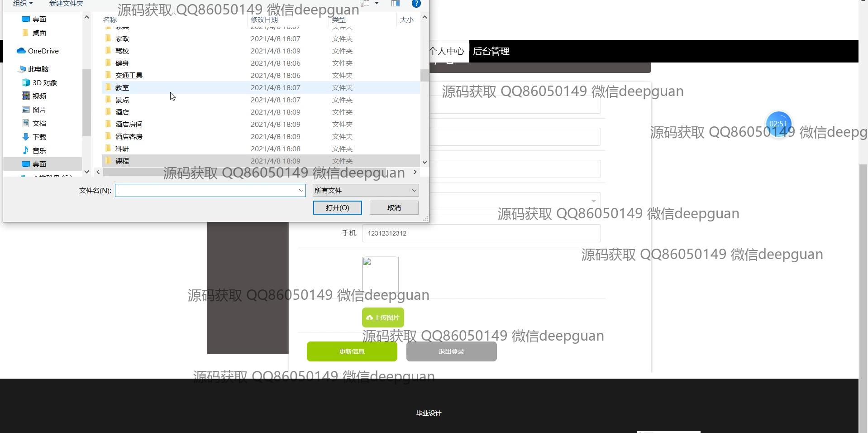The height and width of the screenshot is (433, 868).
Task: Click the 景点 folder icon
Action: pos(108,100)
